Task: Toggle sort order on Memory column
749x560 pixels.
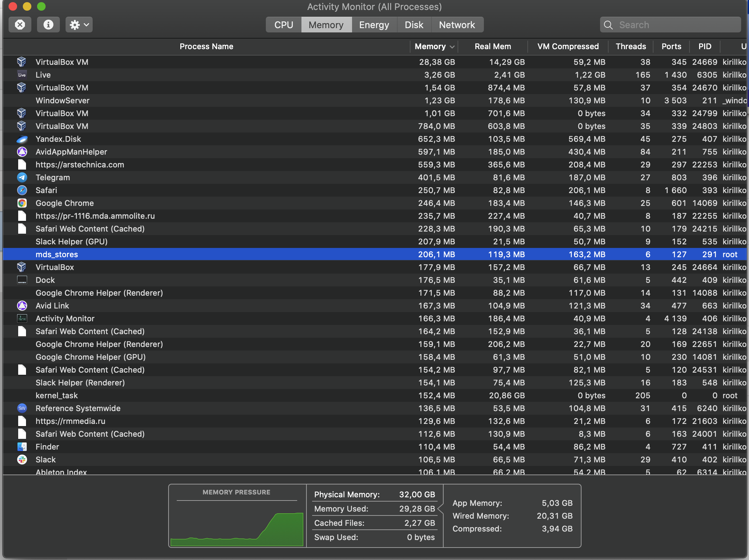Action: [434, 46]
